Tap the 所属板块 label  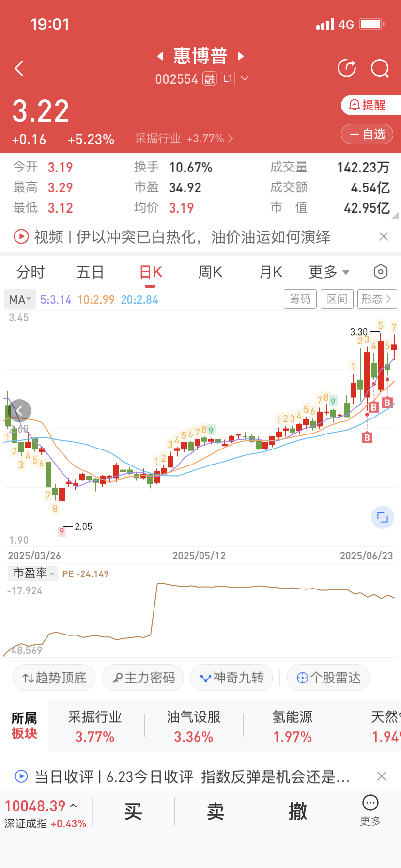click(24, 726)
